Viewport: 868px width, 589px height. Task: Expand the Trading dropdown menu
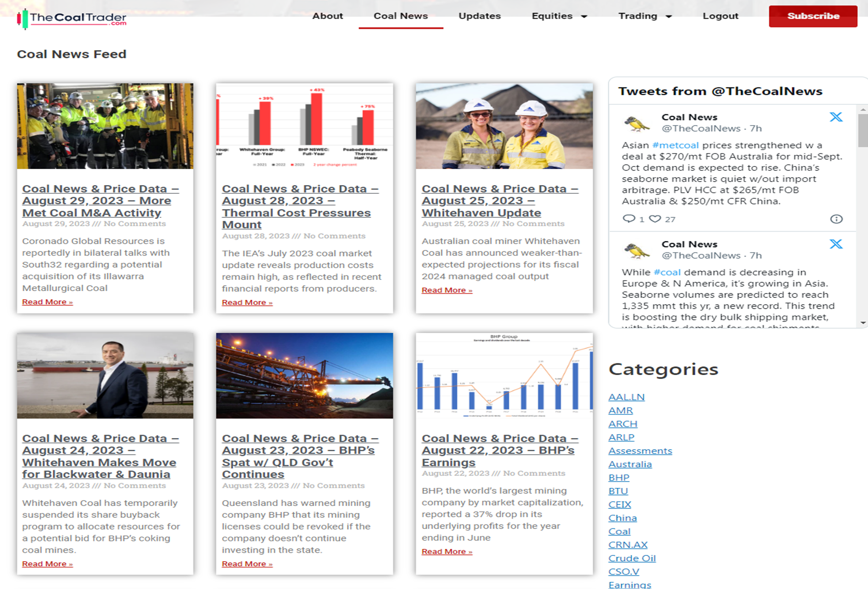coord(645,16)
